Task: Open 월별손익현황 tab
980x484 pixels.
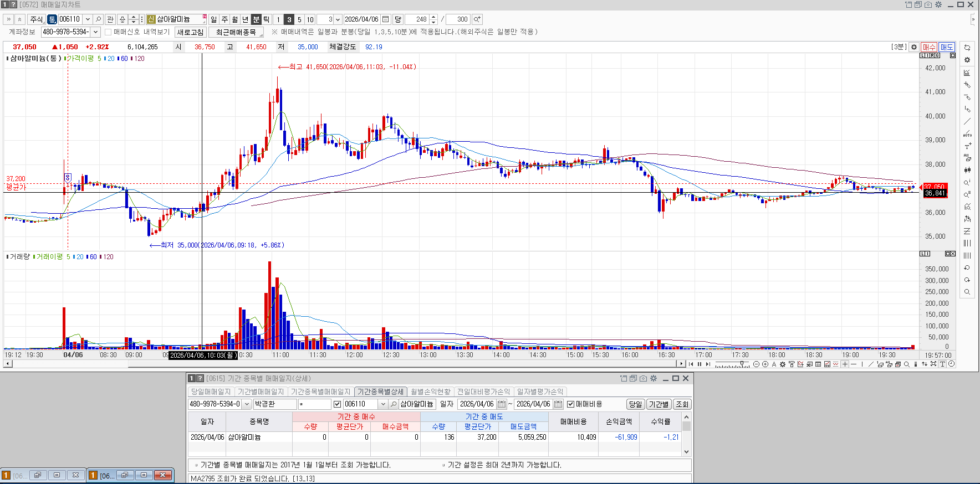Action: coord(431,392)
